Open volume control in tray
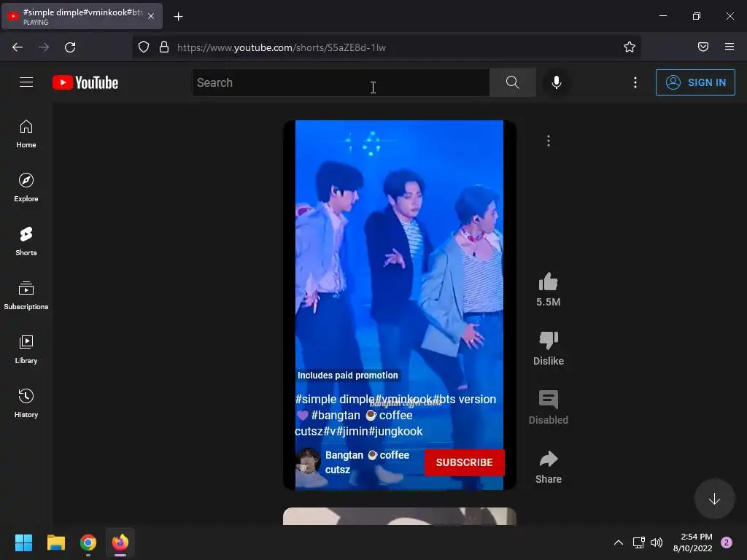The image size is (747, 560). click(x=657, y=542)
